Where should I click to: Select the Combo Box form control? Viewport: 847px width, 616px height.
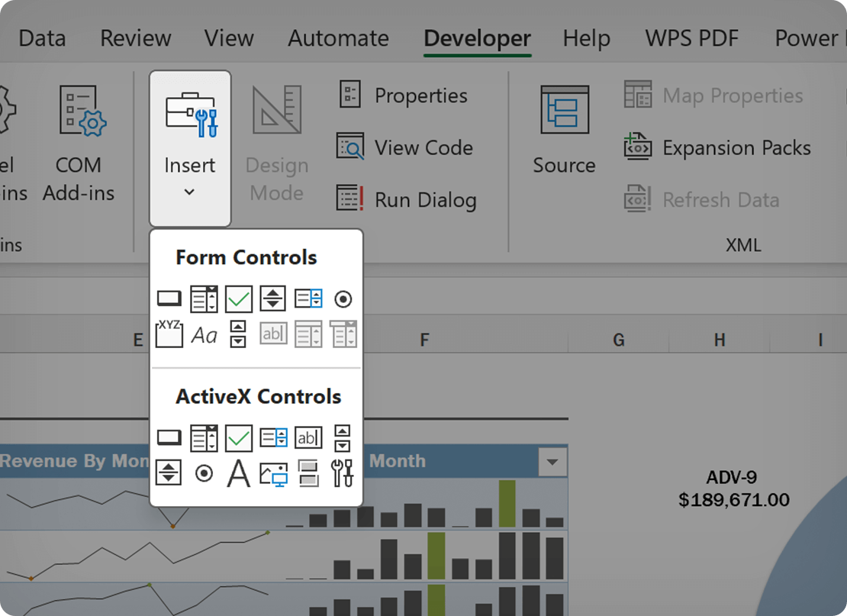[x=204, y=298]
